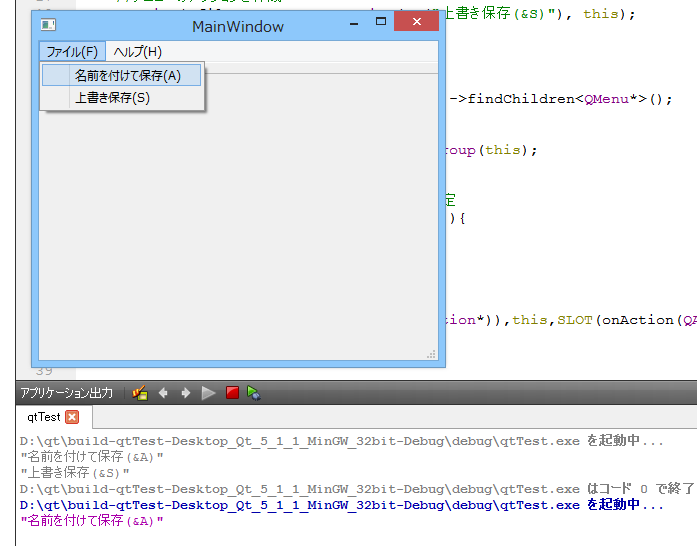Clear the application output pane with broom icon
Screen dimensions: 697x546
pyautogui.click(x=140, y=393)
